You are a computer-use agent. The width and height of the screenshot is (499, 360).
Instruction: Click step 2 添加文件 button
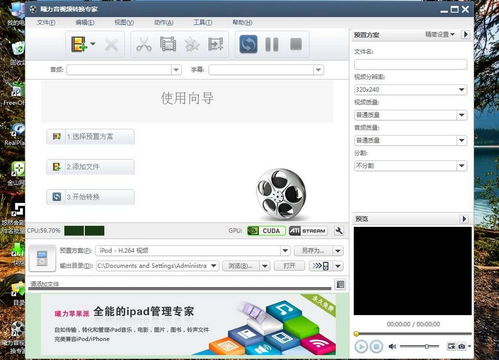pyautogui.click(x=90, y=167)
